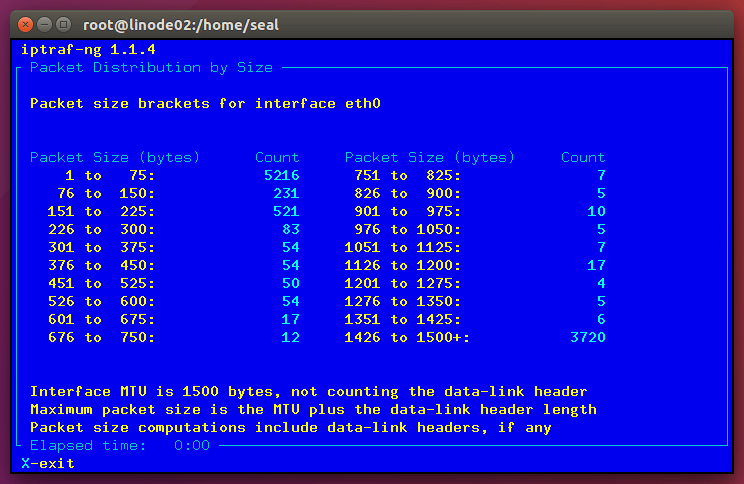Click the Interface MTU is 1500 bytes line

pyautogui.click(x=308, y=391)
